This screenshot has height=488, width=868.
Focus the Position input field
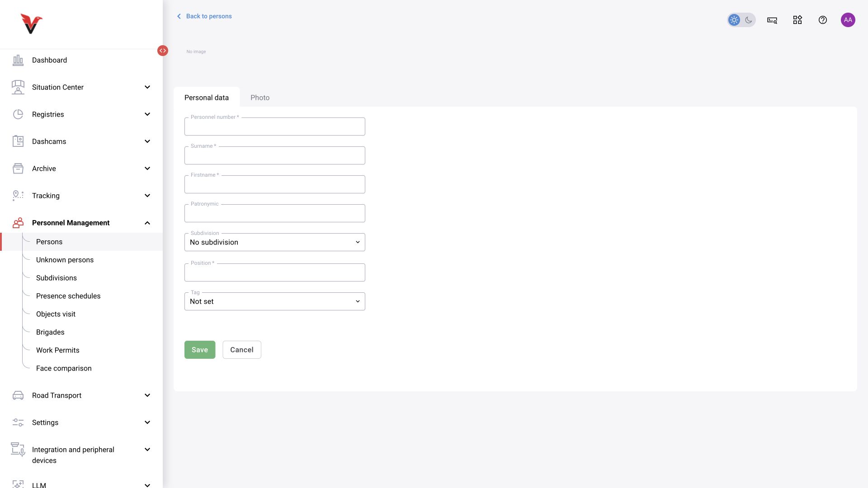[275, 272]
